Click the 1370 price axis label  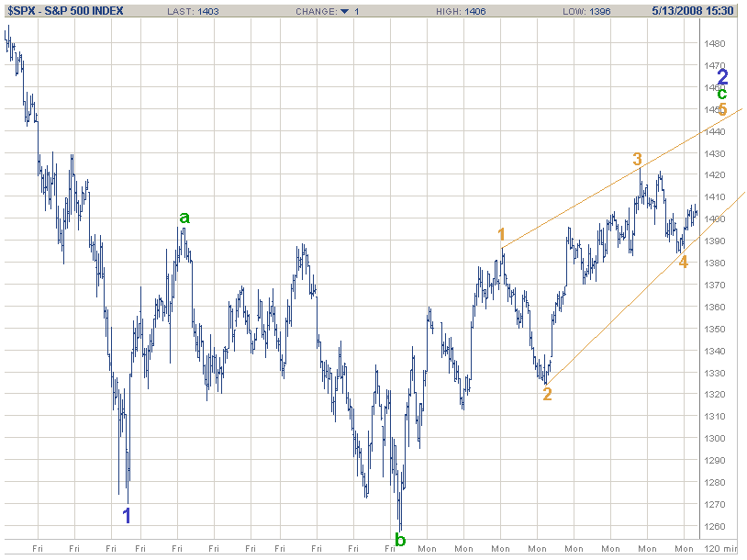click(x=715, y=285)
